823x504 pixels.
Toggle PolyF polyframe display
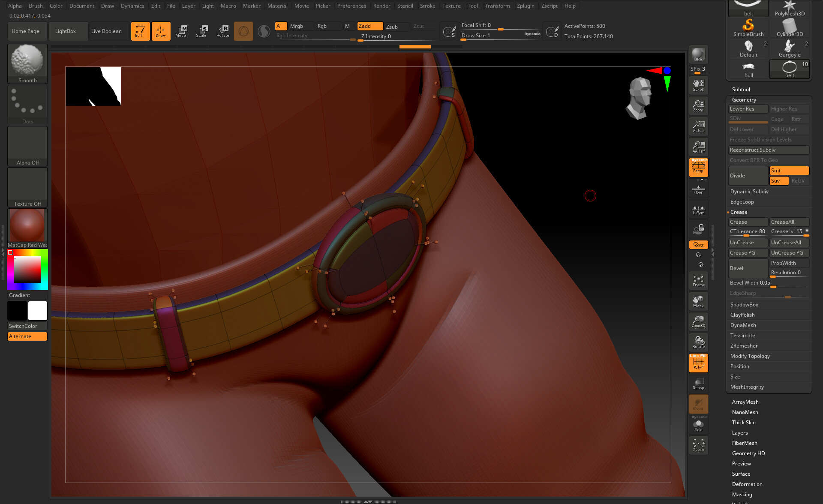pos(698,363)
